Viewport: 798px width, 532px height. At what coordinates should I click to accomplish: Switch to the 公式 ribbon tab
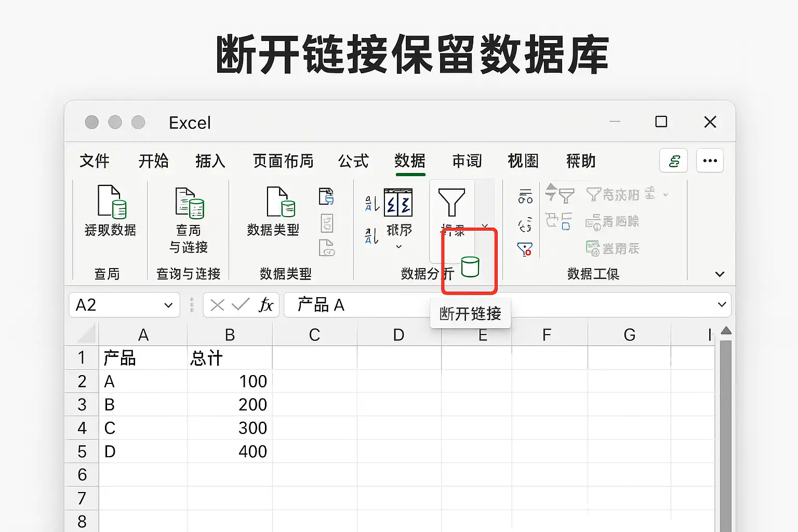[353, 161]
